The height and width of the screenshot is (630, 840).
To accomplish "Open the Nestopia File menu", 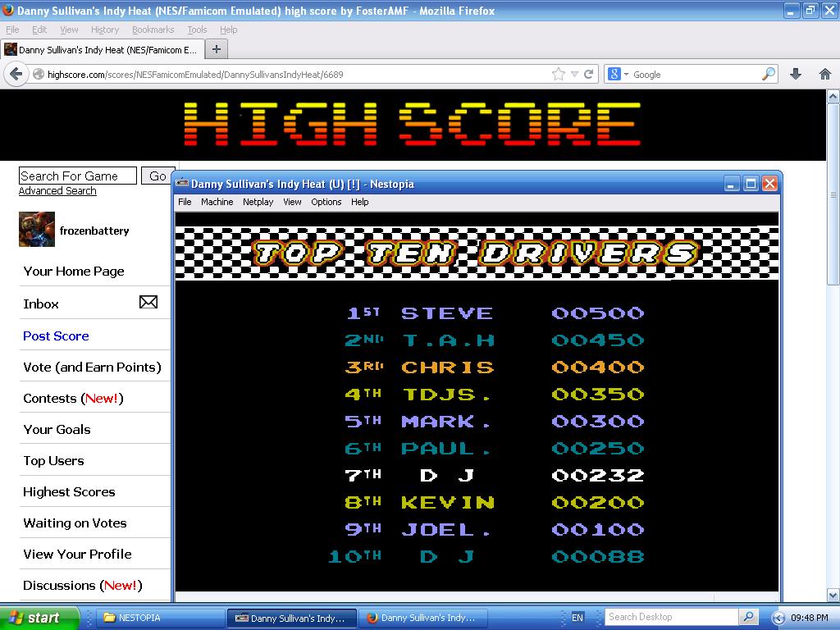I will point(185,202).
